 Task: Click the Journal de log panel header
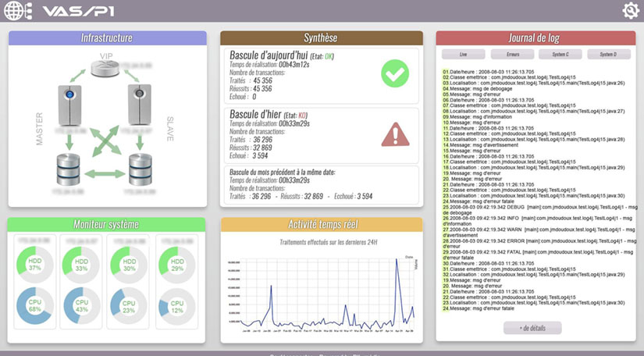click(535, 38)
